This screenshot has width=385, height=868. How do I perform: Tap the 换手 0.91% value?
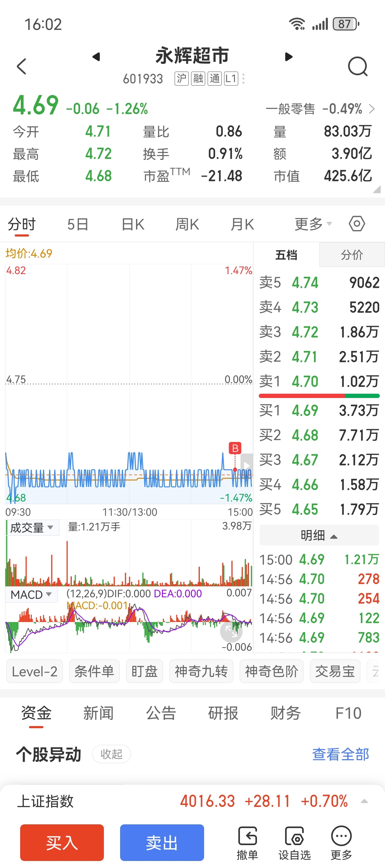click(225, 154)
